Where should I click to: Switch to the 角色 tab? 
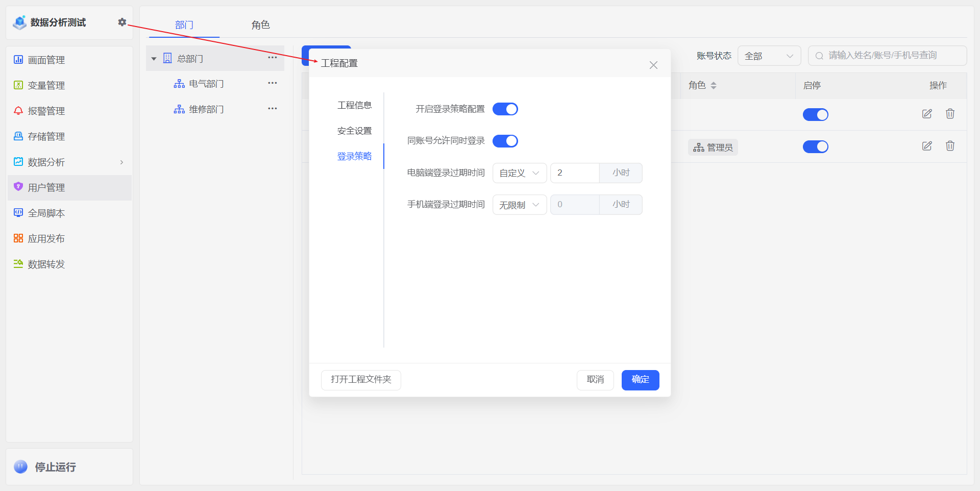coord(260,24)
